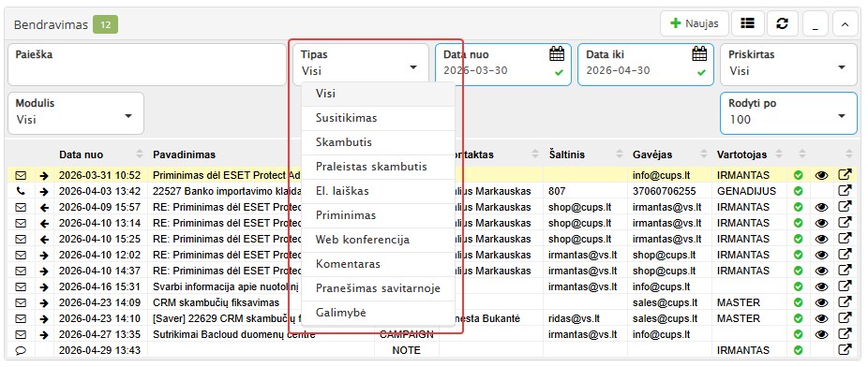Select Visi in Tipas list
868x367 pixels.
click(378, 94)
